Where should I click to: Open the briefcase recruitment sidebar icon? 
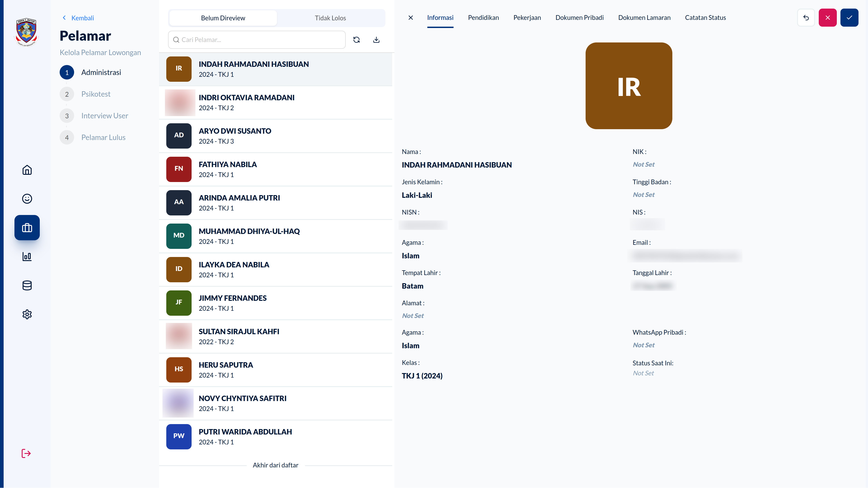point(27,228)
